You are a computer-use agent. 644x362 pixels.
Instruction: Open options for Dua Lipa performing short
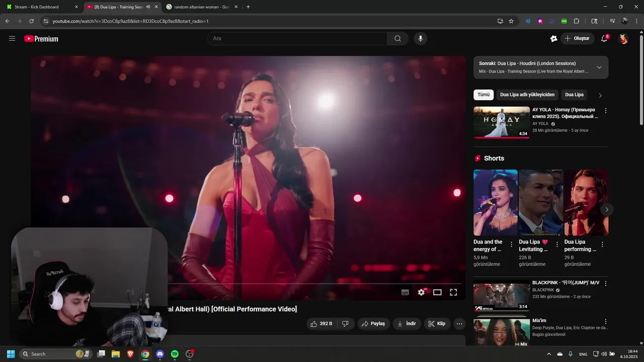pos(602,244)
